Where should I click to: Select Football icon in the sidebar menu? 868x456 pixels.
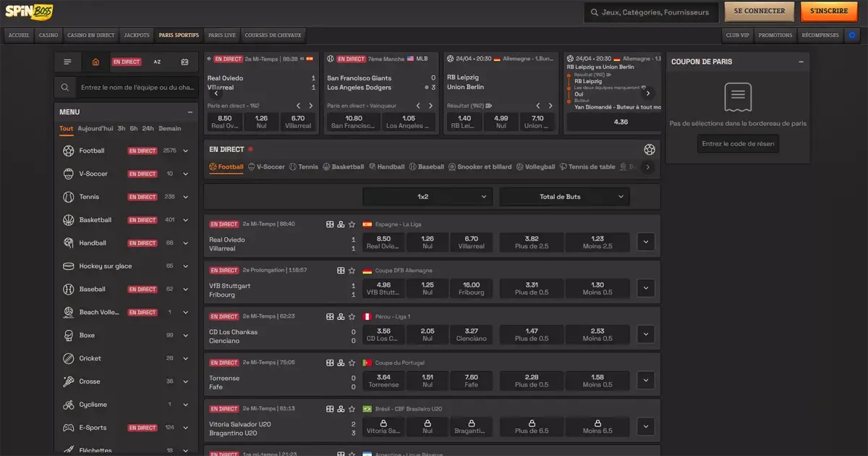pos(68,151)
